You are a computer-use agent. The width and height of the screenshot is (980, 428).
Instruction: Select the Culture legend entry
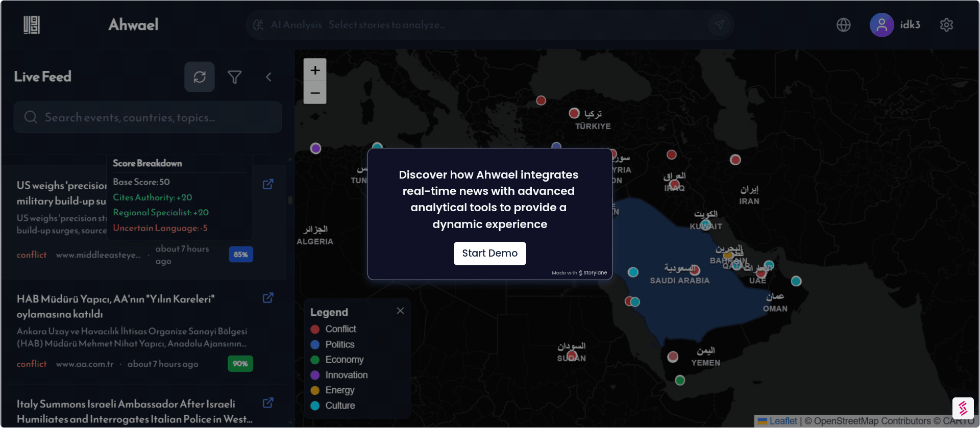(333, 406)
